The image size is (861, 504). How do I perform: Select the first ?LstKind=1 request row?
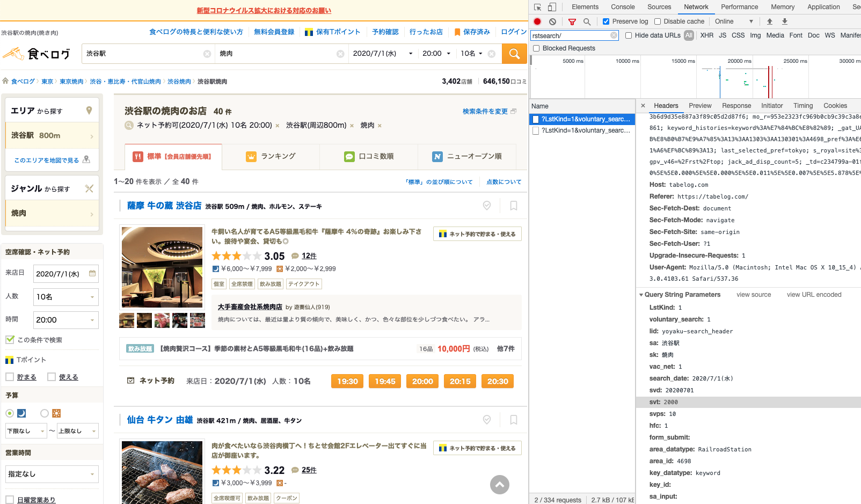point(582,119)
